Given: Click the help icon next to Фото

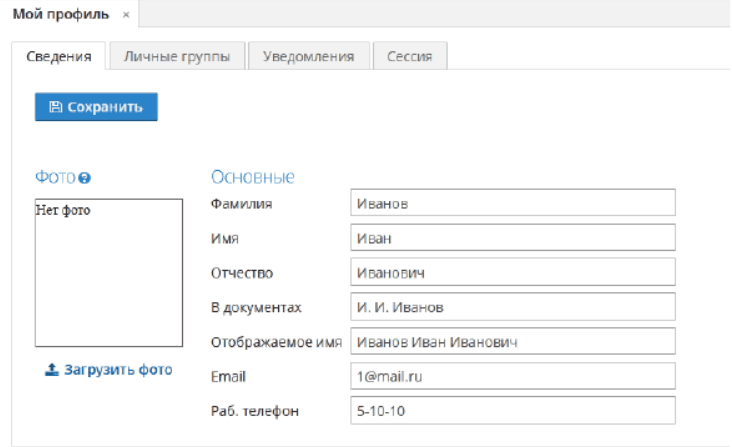Looking at the screenshot, I should point(84,178).
